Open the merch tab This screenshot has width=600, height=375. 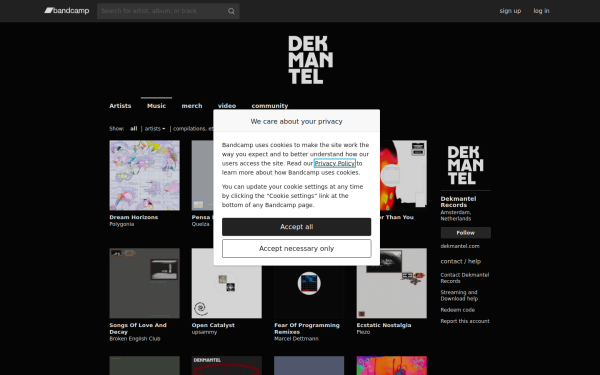coord(192,106)
